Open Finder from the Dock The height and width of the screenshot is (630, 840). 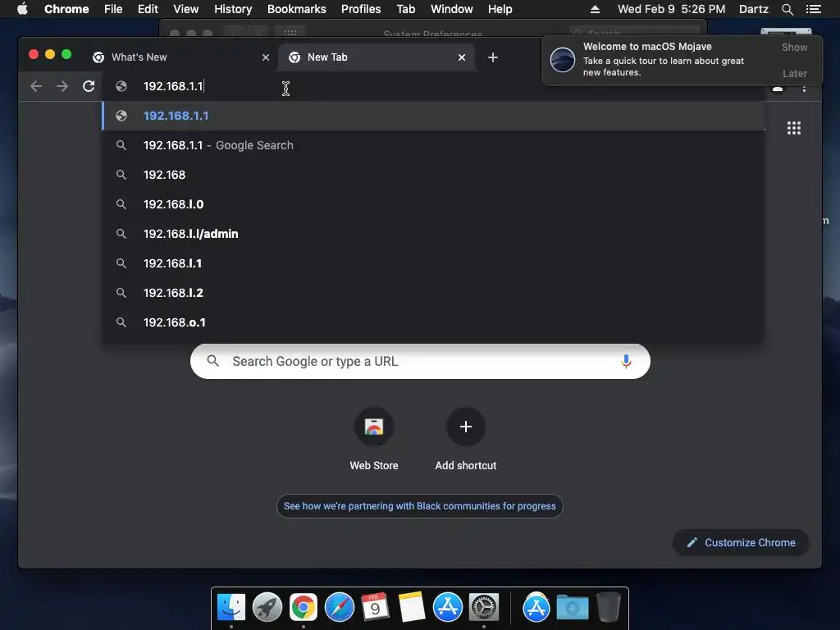point(231,608)
